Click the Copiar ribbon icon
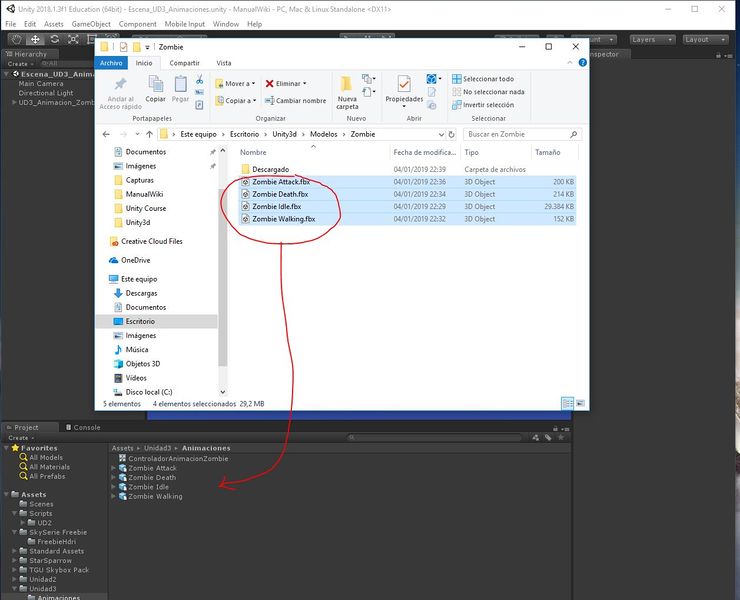The image size is (740, 600). point(155,84)
